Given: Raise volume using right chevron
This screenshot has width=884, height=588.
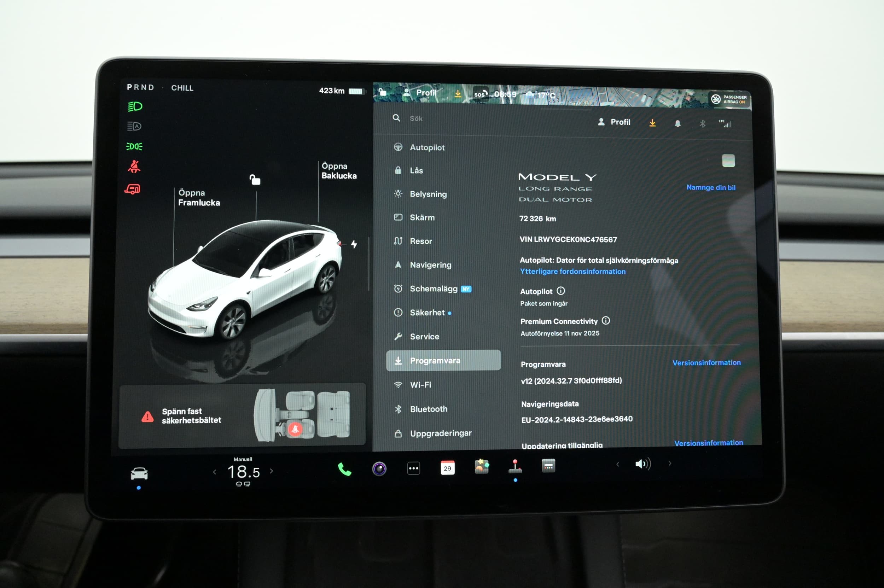Looking at the screenshot, I should (670, 464).
